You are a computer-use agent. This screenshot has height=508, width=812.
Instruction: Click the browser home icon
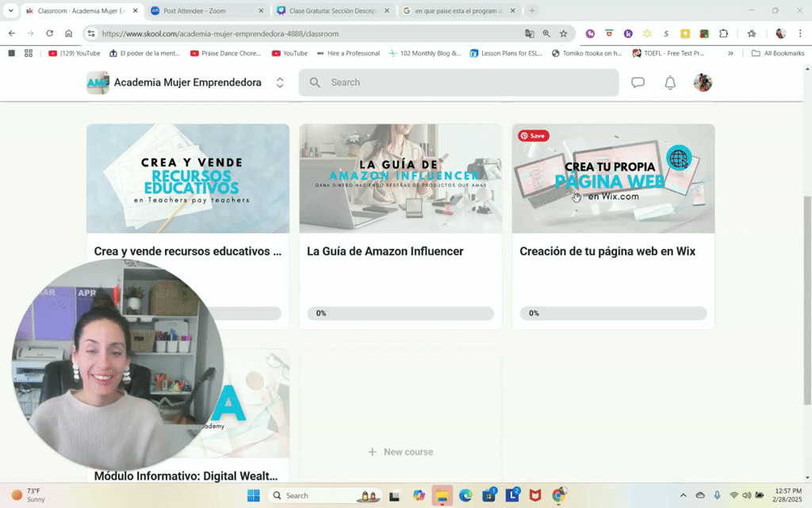click(x=68, y=33)
